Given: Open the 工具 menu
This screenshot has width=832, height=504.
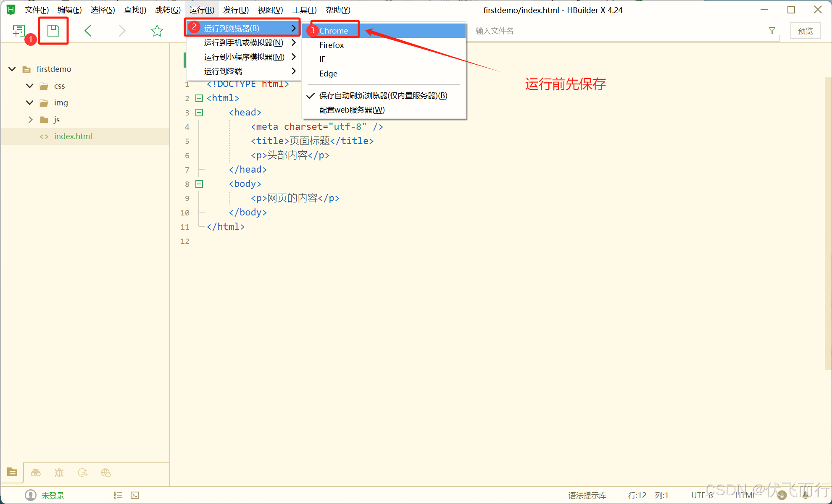Looking at the screenshot, I should tap(304, 9).
